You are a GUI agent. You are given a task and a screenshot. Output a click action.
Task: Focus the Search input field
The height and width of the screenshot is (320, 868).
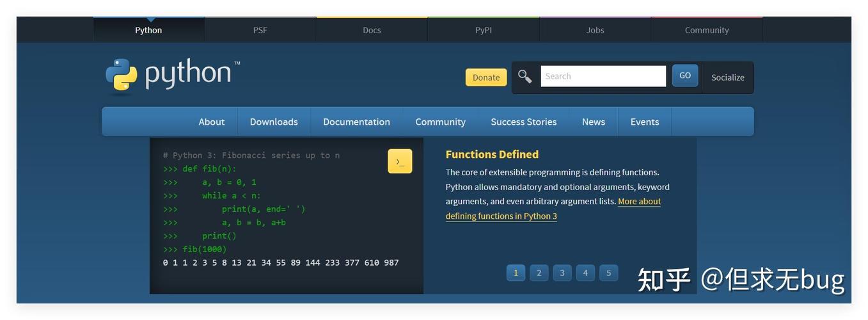(x=603, y=76)
